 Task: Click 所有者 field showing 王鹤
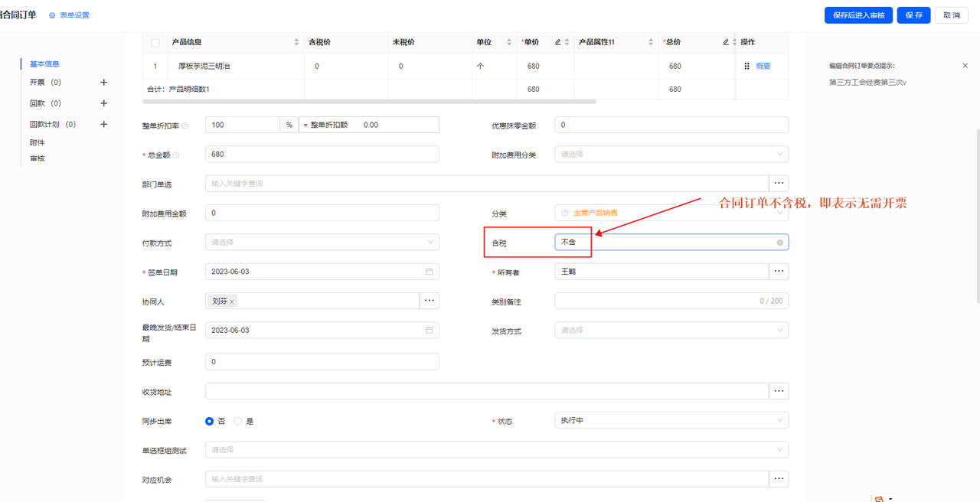pos(661,271)
